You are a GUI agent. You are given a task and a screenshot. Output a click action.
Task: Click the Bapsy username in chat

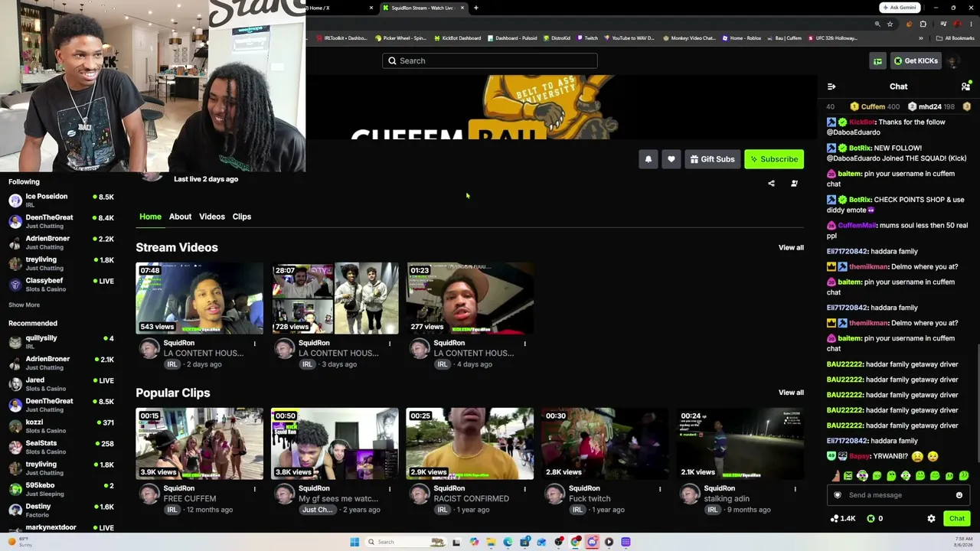pyautogui.click(x=860, y=457)
